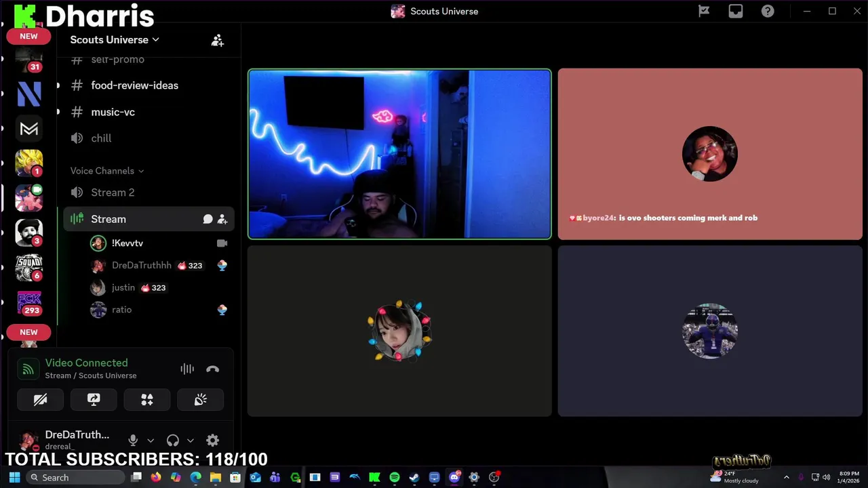
Task: Open the food-review-ideas channel
Action: pos(149,85)
